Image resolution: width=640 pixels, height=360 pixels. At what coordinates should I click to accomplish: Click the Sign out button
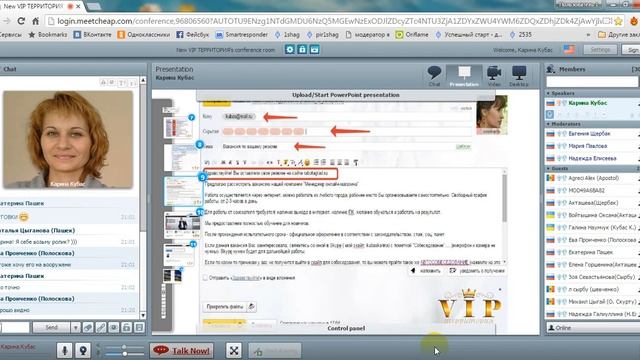631,49
